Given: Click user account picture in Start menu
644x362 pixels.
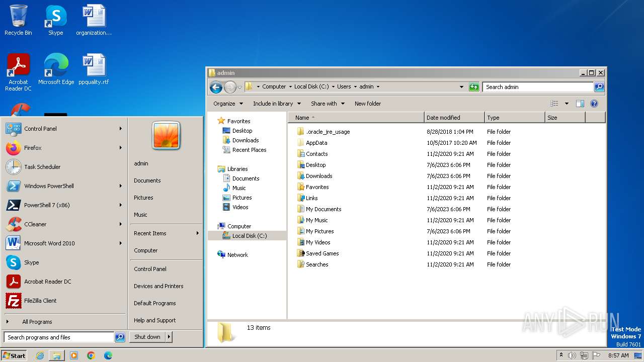Looking at the screenshot, I should pyautogui.click(x=166, y=135).
